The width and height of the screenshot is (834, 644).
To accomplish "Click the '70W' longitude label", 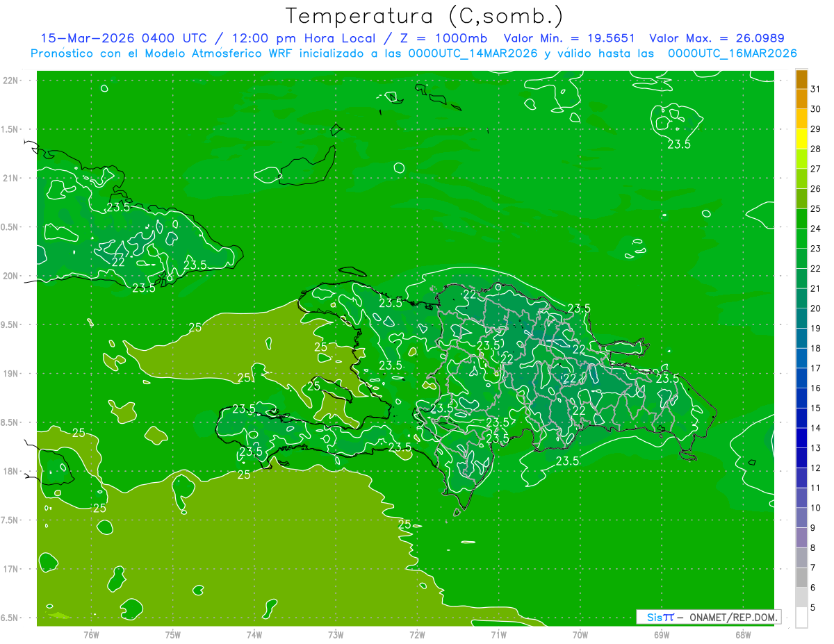I will tap(580, 634).
